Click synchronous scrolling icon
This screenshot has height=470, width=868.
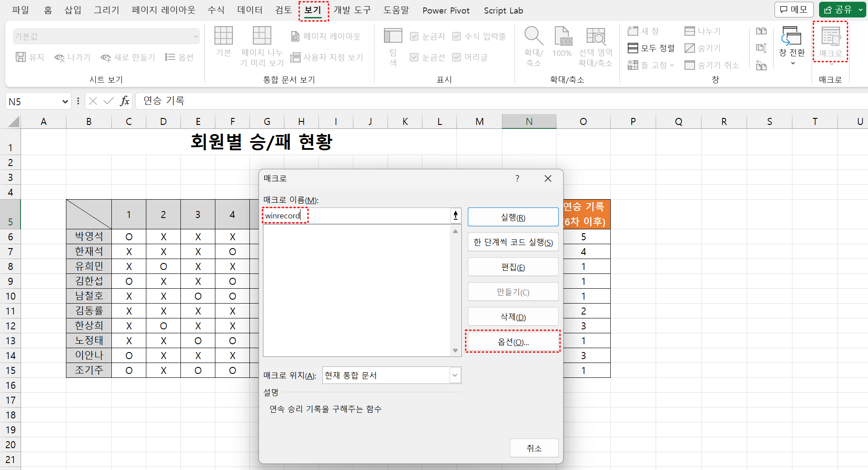(x=761, y=48)
